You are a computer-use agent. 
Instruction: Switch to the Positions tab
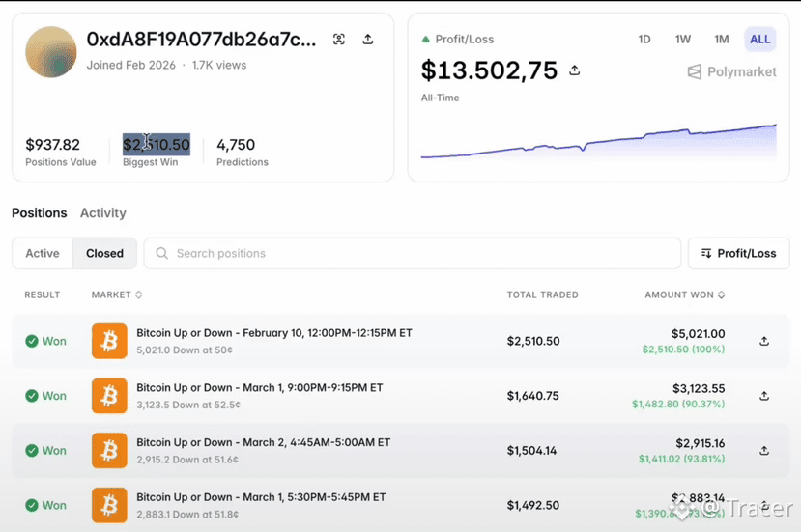click(40, 213)
